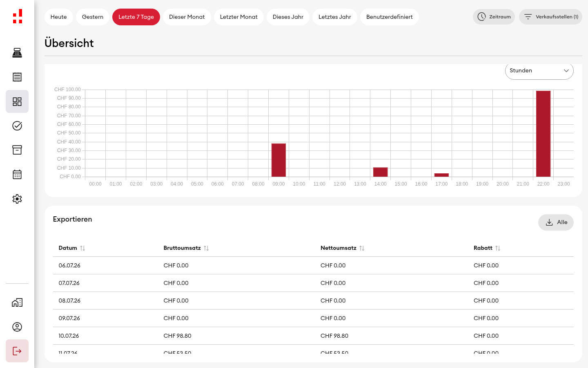Open the building/company icon in sidebar
This screenshot has width=588, height=368.
(x=17, y=303)
